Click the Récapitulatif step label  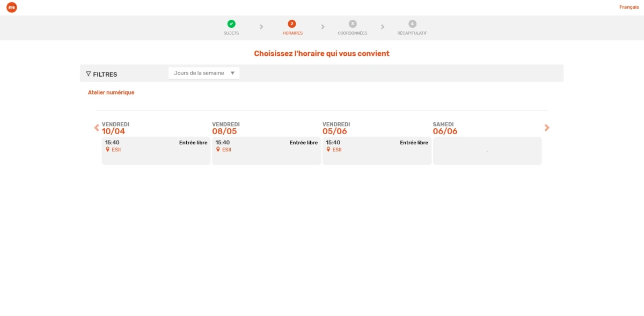pyautogui.click(x=412, y=33)
